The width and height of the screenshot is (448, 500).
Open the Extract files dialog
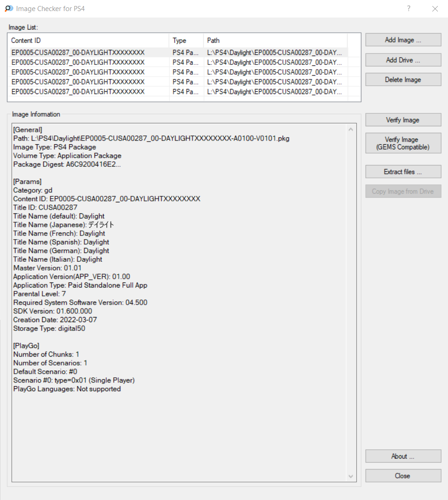(403, 172)
